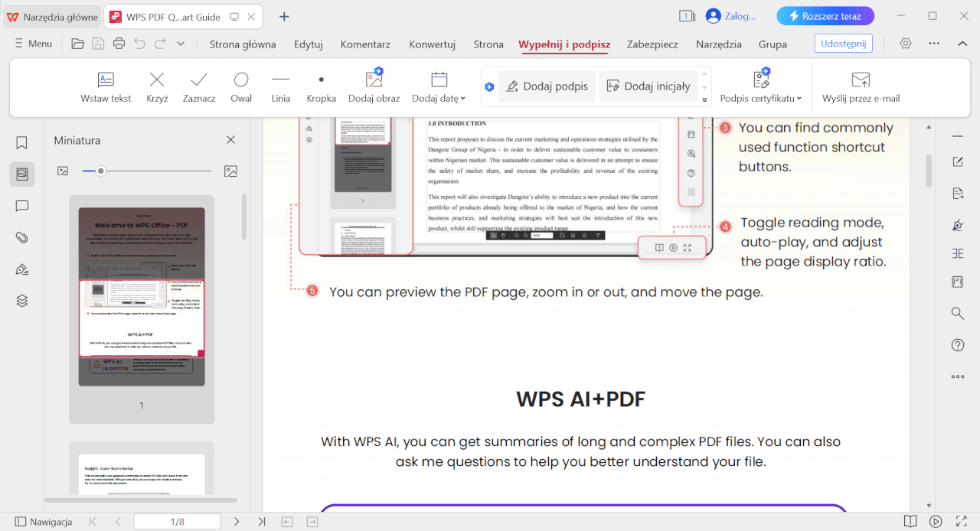Expand quick access toolbar chevron
The width and height of the screenshot is (980, 531).
coord(181,44)
